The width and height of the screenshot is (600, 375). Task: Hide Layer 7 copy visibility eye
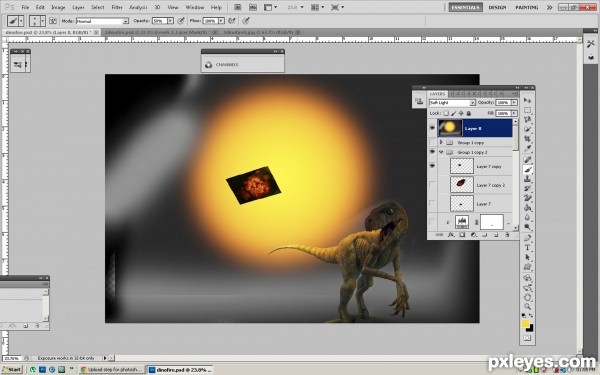click(432, 166)
